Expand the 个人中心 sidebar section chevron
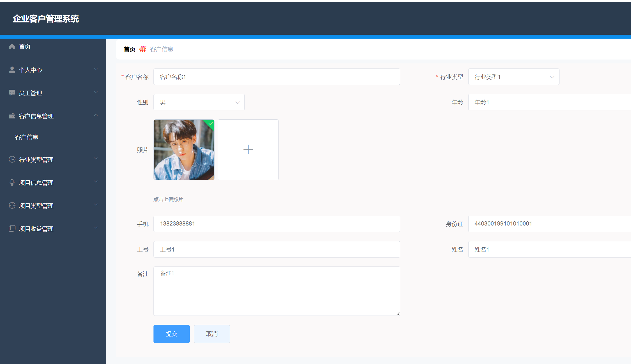 click(x=96, y=69)
